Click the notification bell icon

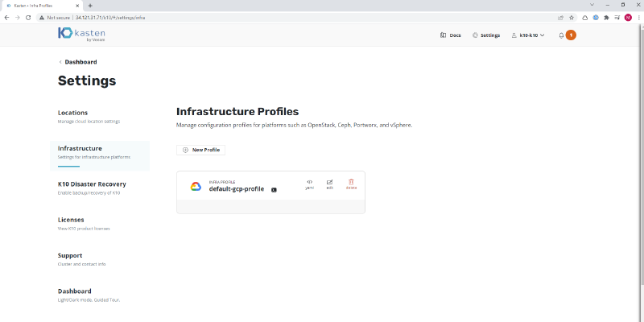561,35
